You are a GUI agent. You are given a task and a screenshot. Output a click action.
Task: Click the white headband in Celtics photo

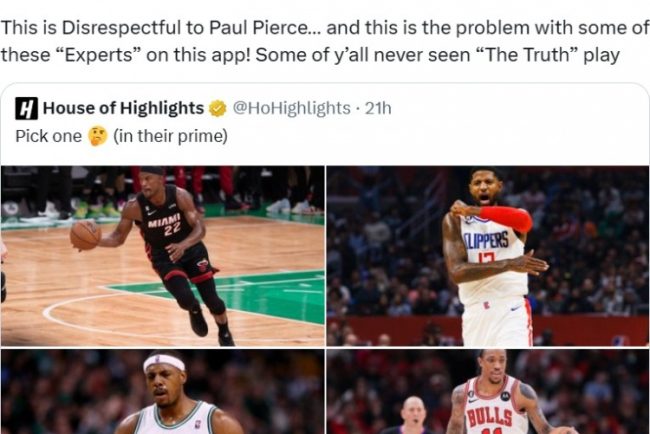[x=165, y=363]
